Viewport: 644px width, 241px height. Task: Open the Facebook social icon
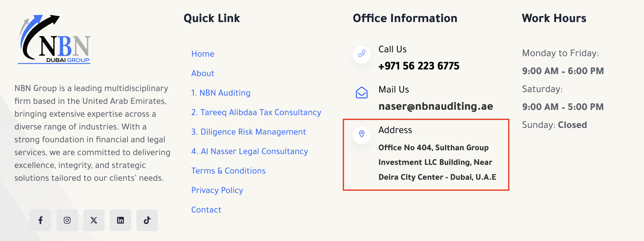[x=41, y=220]
